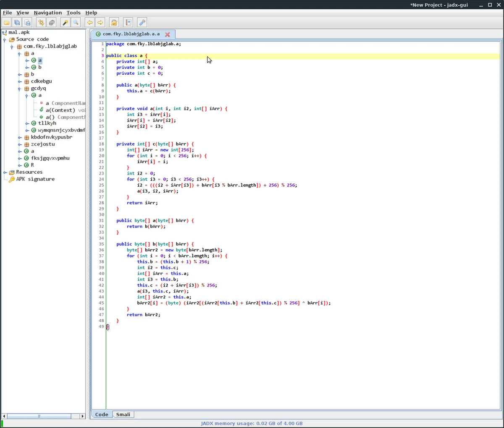
Task: Click the tree panel horizontal scrollbar
Action: [x=39, y=416]
